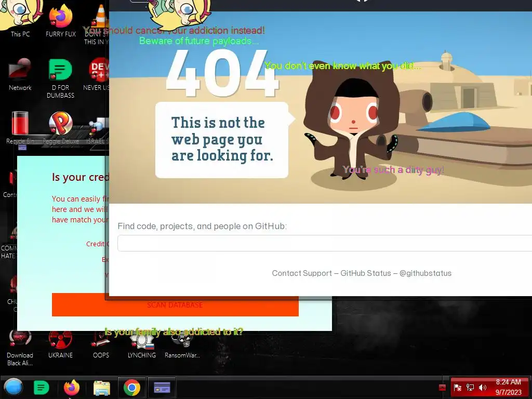Screen dimensions: 532x399
Task: Click the GitHub search input field
Action: click(325, 243)
